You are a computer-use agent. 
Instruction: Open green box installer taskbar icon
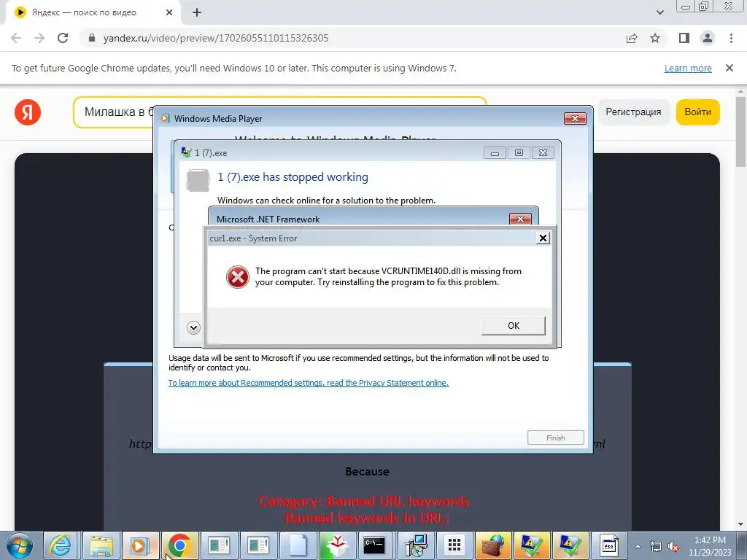337,545
